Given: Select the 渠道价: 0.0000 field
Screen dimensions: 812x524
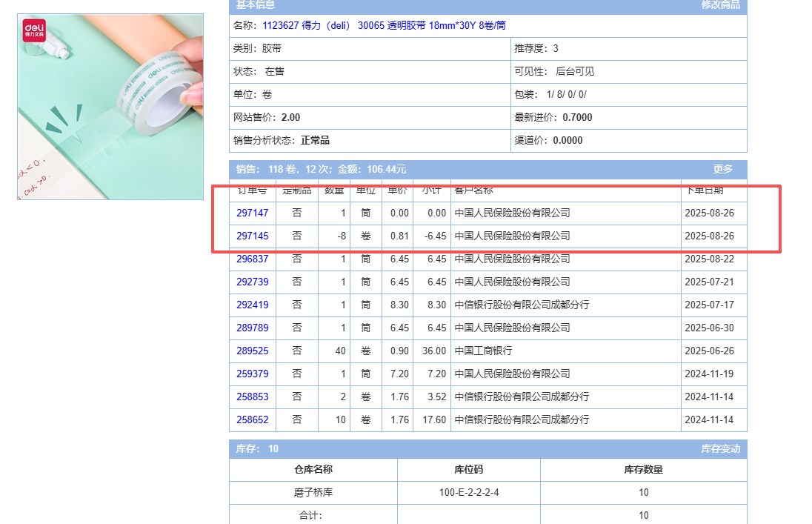Looking at the screenshot, I should (x=629, y=141).
